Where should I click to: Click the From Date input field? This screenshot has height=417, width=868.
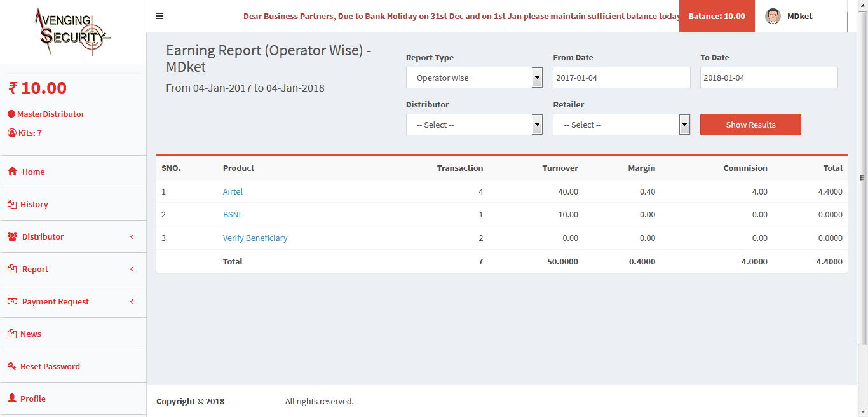click(621, 78)
